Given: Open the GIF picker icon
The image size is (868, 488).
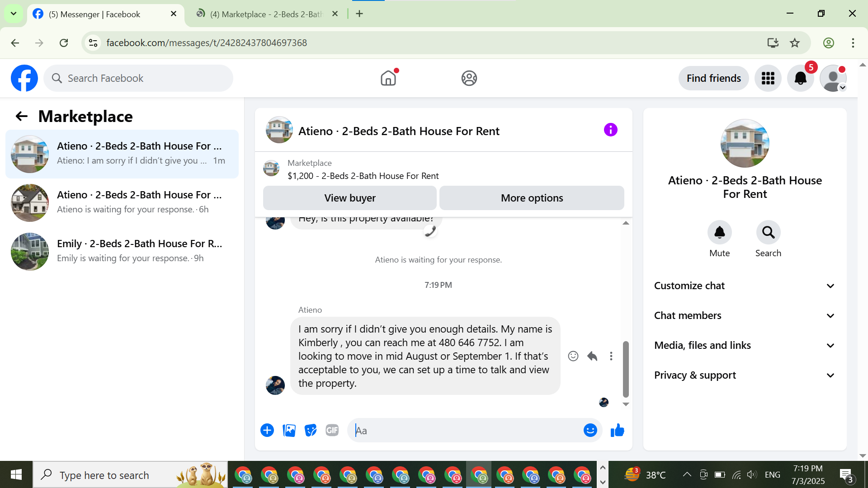Looking at the screenshot, I should point(332,431).
